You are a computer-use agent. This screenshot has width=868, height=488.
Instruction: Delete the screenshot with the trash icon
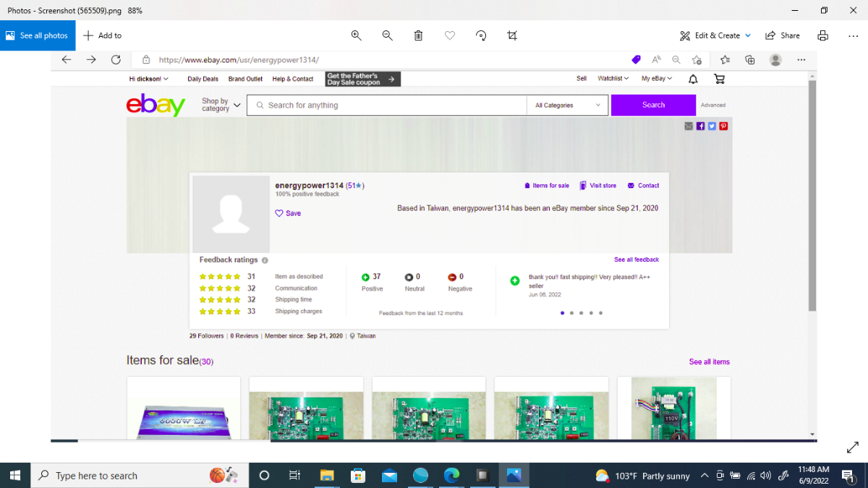tap(418, 35)
